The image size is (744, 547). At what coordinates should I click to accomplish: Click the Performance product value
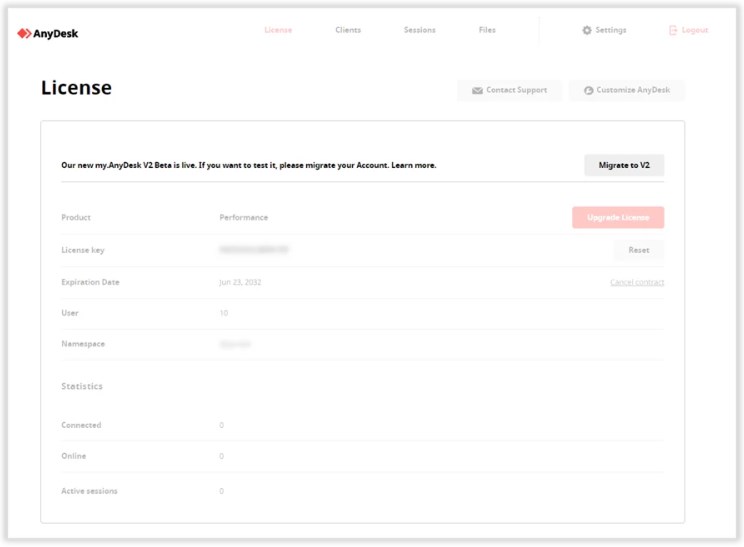[x=243, y=217]
